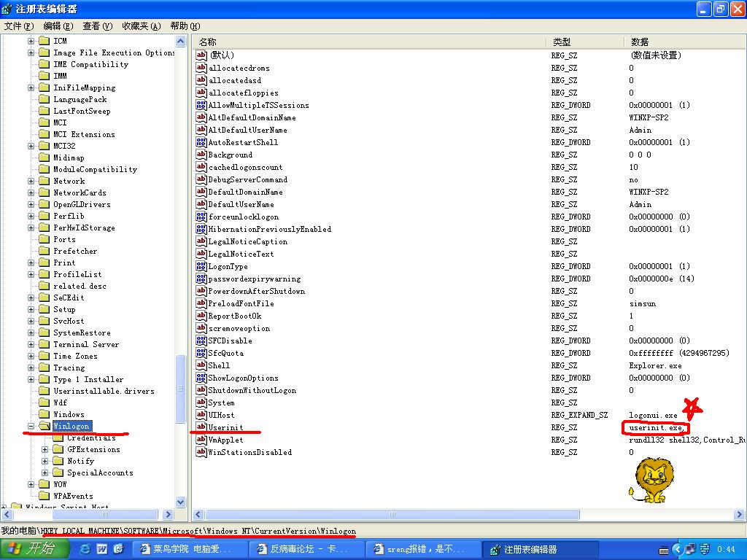The height and width of the screenshot is (560, 747).
Task: Expand the SvcHost key
Action: [x=31, y=321]
